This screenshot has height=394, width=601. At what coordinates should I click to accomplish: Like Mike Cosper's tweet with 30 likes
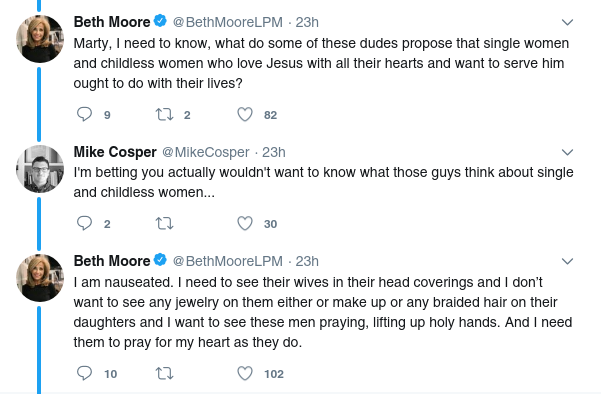coord(245,223)
